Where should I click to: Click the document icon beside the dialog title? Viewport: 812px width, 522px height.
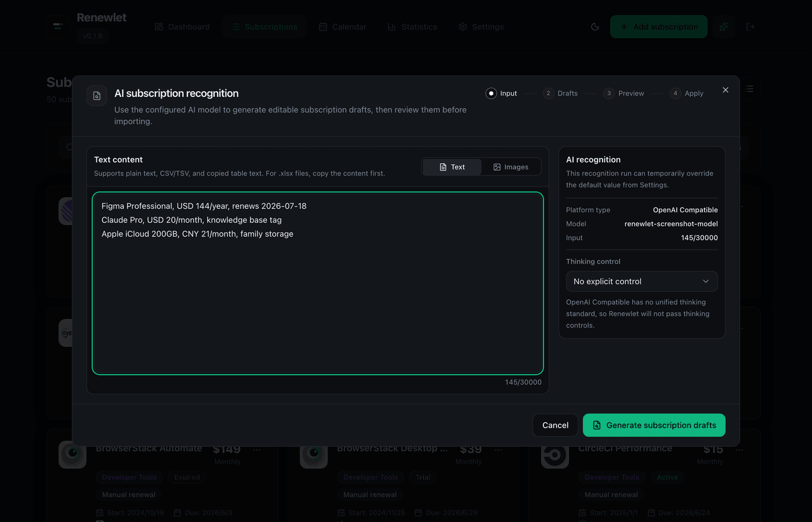tap(97, 96)
